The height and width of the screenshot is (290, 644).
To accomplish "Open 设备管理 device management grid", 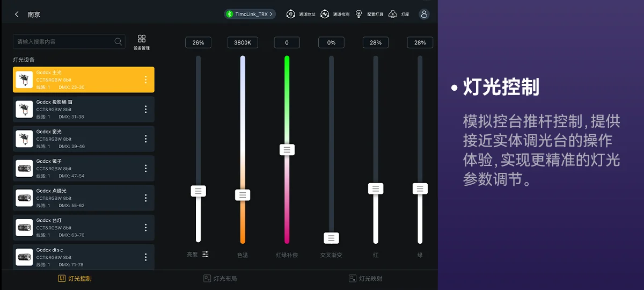I will [142, 42].
